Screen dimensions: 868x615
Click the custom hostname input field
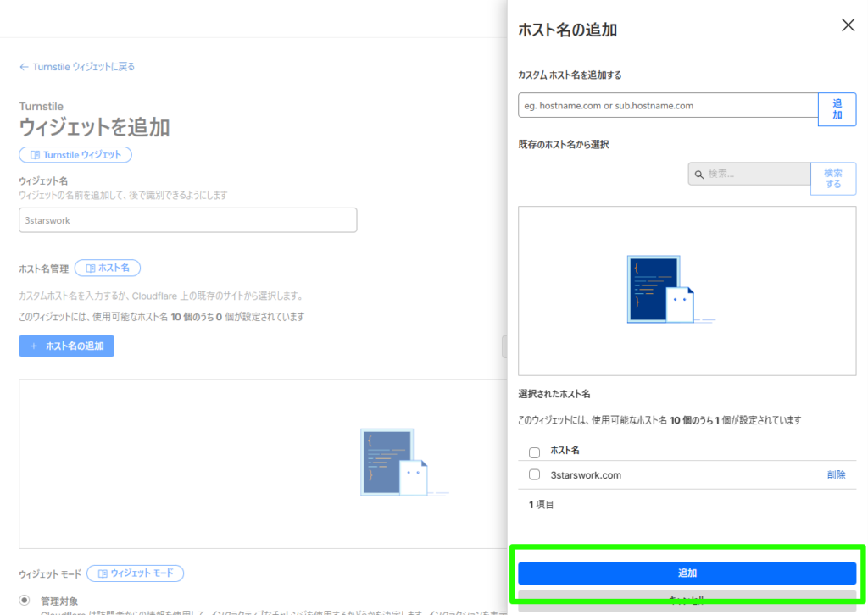[x=667, y=106]
